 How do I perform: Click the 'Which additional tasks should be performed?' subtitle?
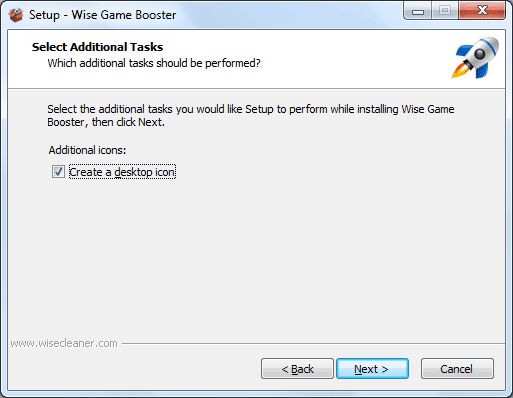[154, 63]
